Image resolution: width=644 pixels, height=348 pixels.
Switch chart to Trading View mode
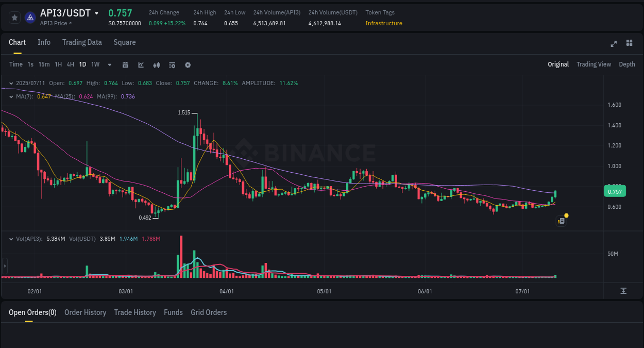(x=594, y=64)
